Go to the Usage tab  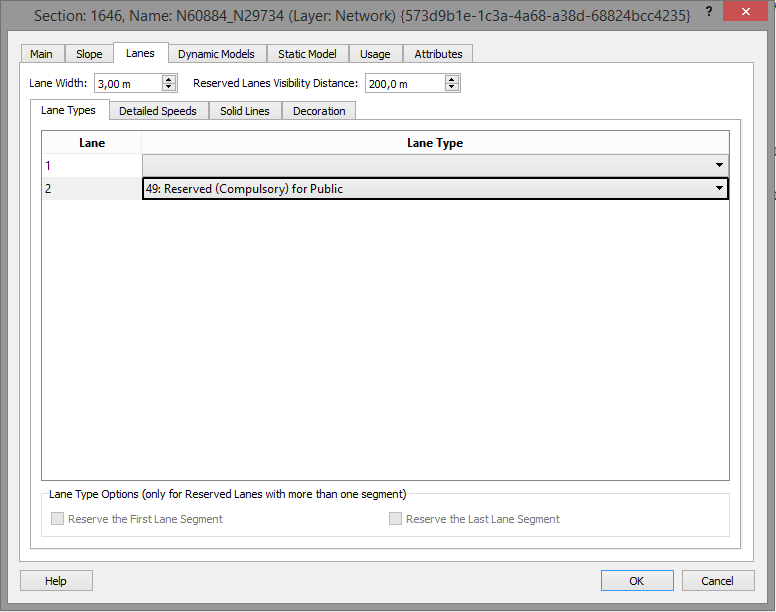(x=375, y=54)
